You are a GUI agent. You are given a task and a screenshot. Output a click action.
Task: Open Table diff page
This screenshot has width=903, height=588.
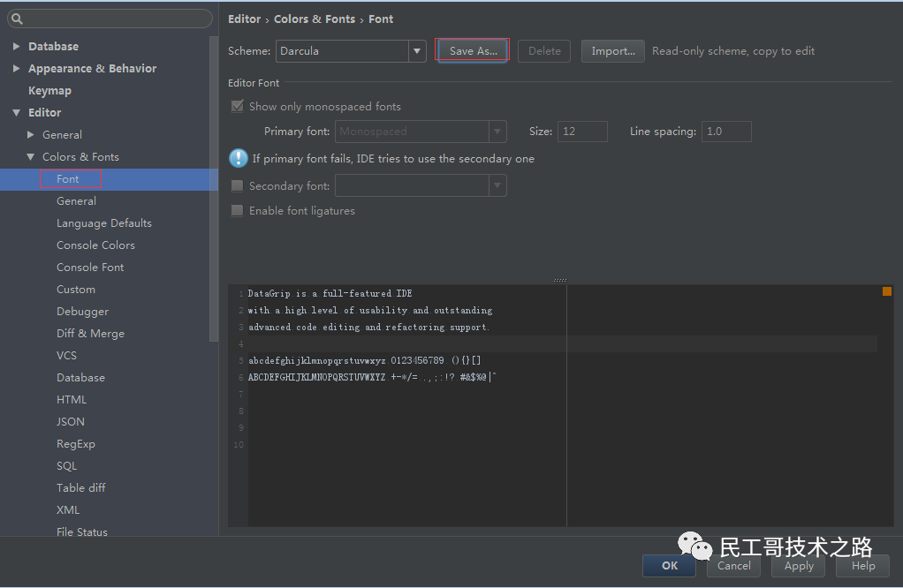[80, 488]
